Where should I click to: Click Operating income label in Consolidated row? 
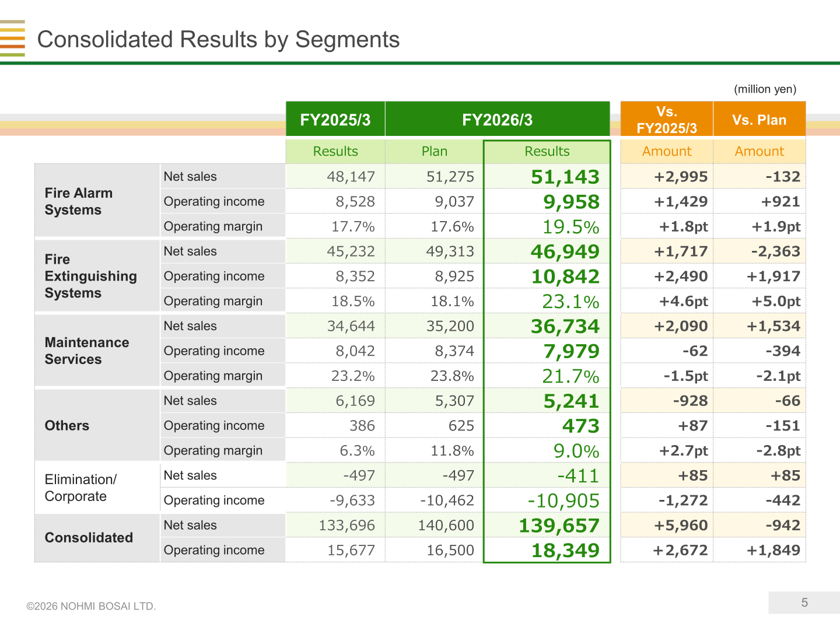(214, 549)
